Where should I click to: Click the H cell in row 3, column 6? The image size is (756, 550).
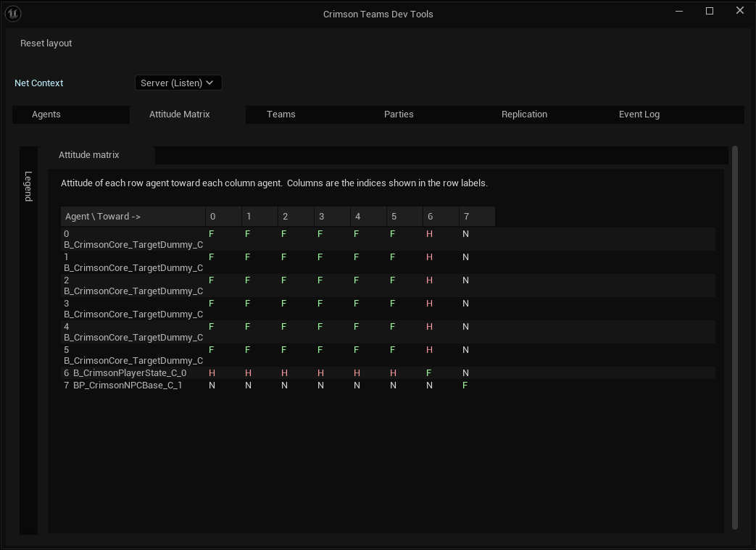429,304
